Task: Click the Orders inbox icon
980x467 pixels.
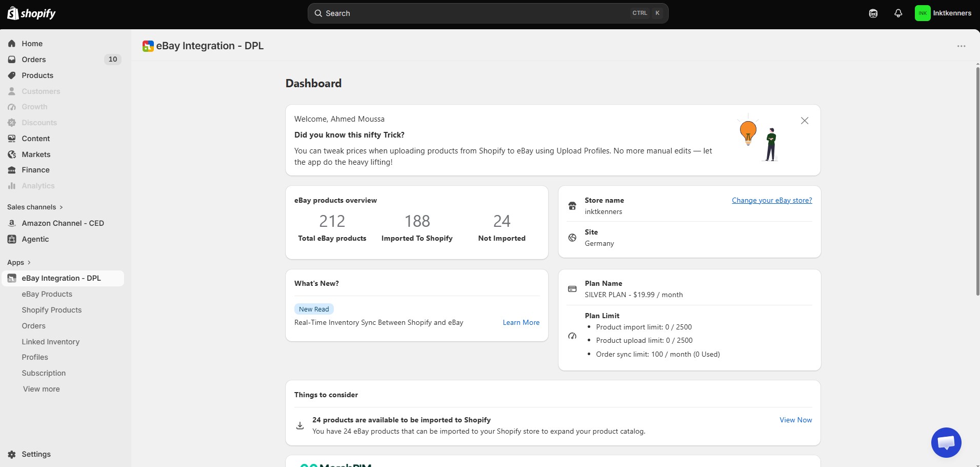Action: [12, 60]
